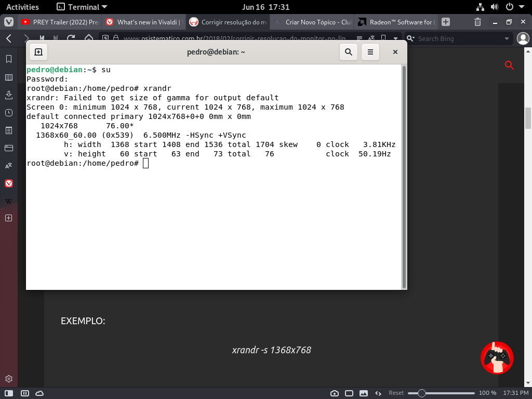Open the Notes panel
Image resolution: width=532 pixels, height=399 pixels.
pos(9,130)
